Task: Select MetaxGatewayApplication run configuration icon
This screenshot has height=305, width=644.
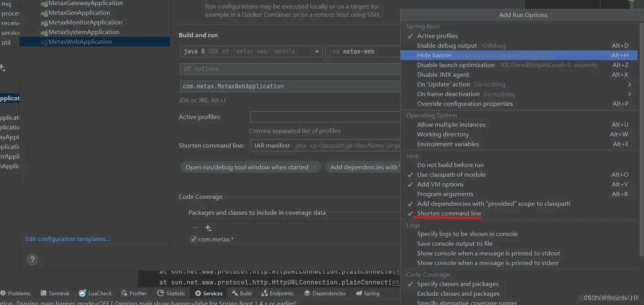Action: (44, 4)
